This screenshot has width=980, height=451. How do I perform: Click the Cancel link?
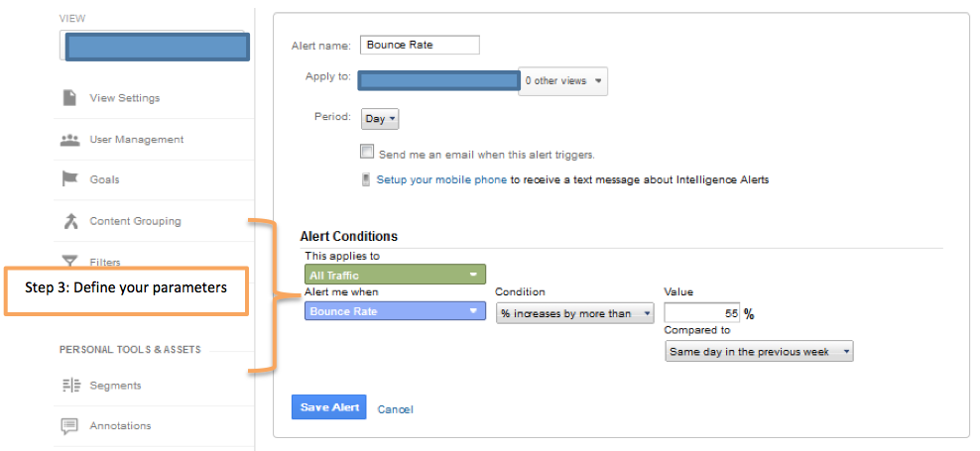pos(395,409)
